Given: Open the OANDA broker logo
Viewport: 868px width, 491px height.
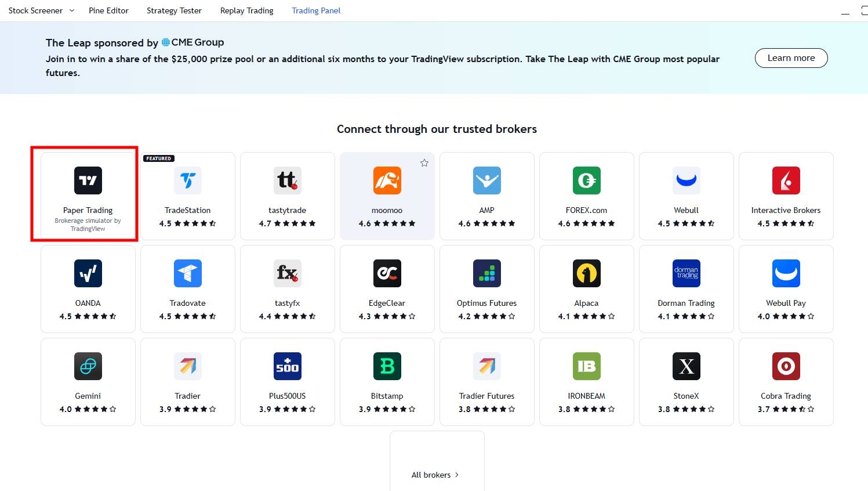Looking at the screenshot, I should coord(88,273).
